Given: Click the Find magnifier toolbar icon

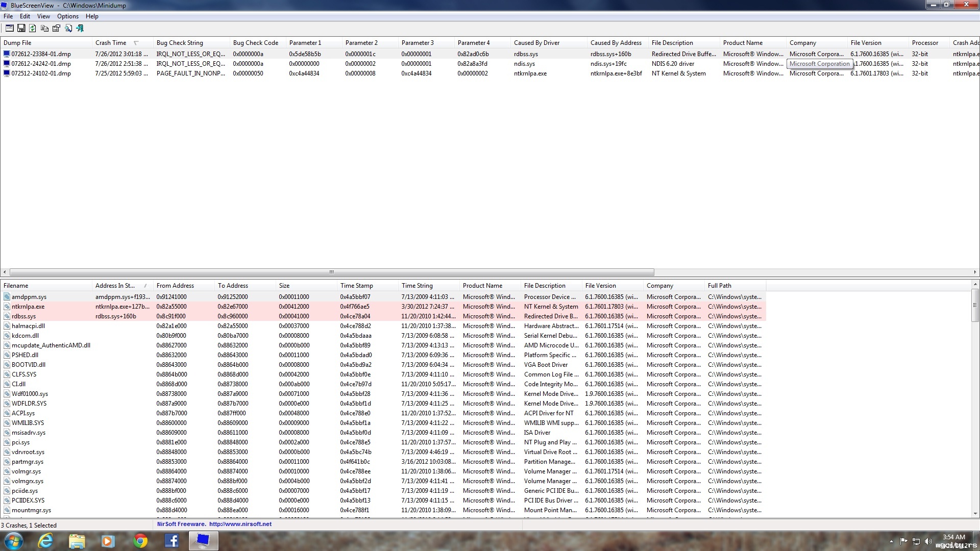Looking at the screenshot, I should (x=68, y=28).
